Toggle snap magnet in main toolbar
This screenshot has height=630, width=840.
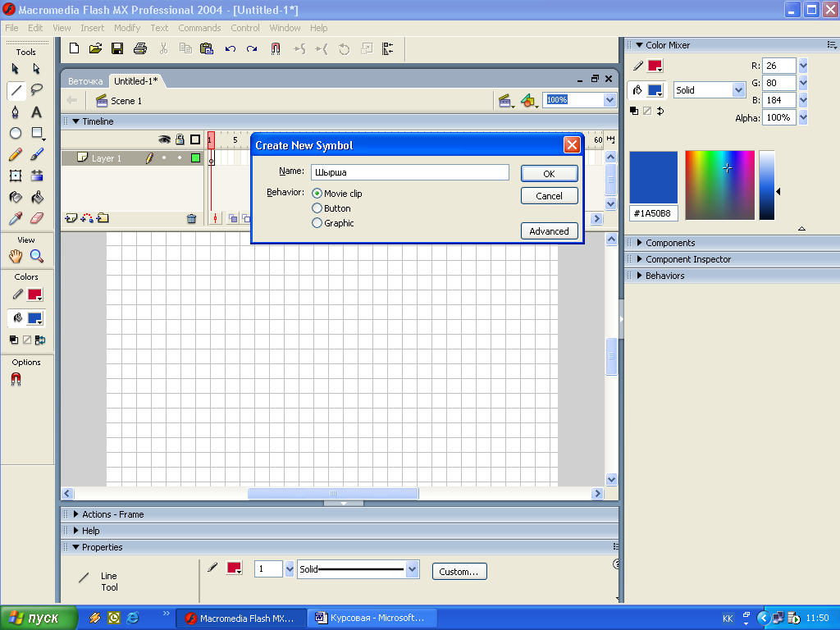click(276, 48)
